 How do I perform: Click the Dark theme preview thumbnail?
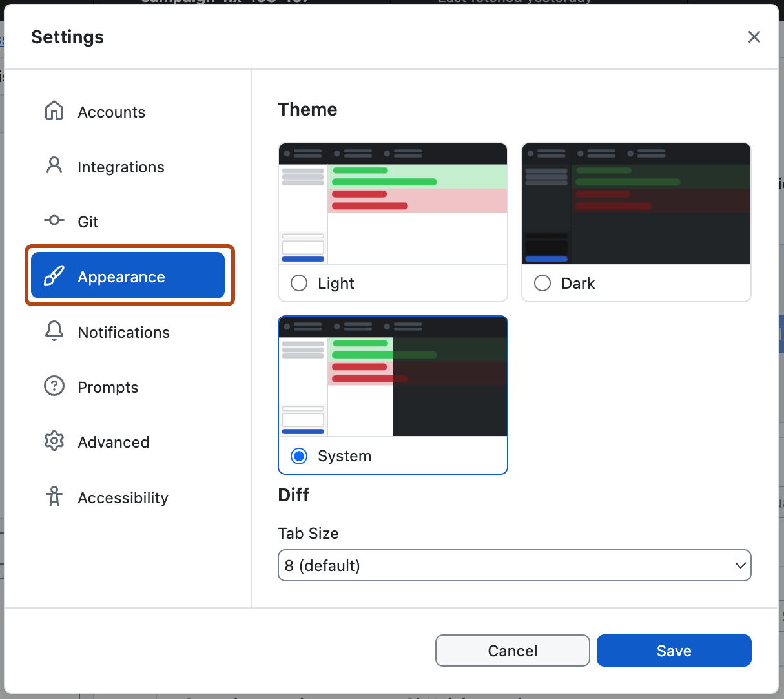(x=635, y=203)
